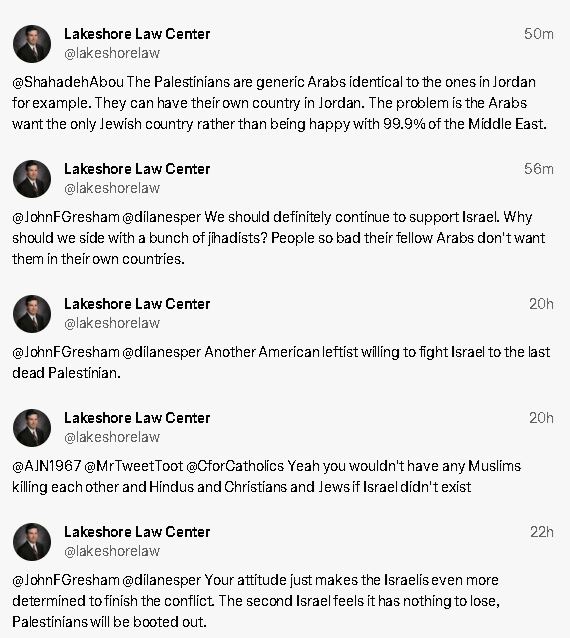Open profile picture on the 56m tweet
Viewport: 570px width, 638px height.
coord(32,179)
